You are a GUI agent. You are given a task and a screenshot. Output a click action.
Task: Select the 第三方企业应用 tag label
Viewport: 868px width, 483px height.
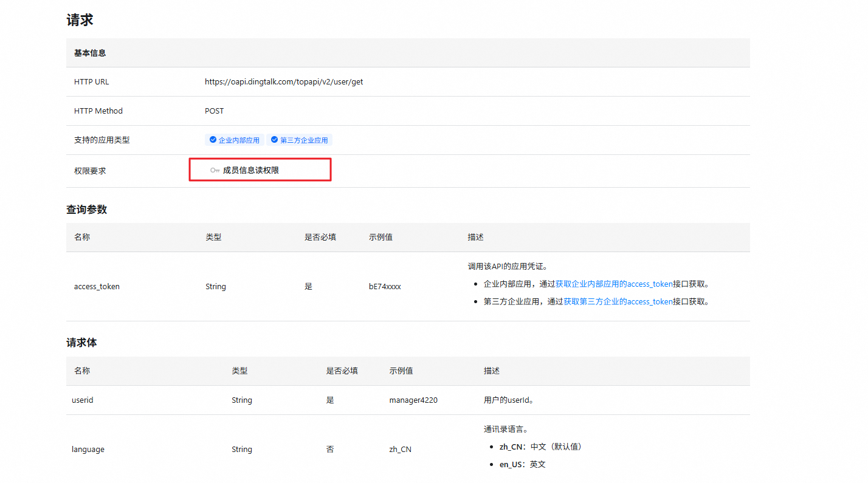(x=304, y=140)
